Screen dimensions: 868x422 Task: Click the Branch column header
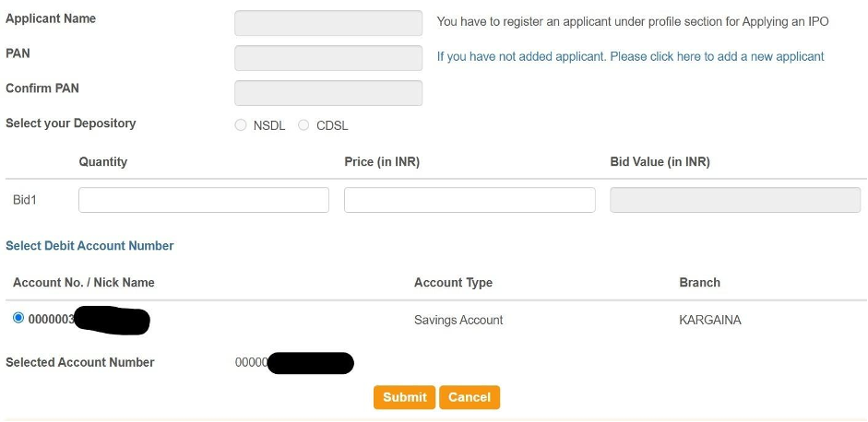pyautogui.click(x=699, y=283)
